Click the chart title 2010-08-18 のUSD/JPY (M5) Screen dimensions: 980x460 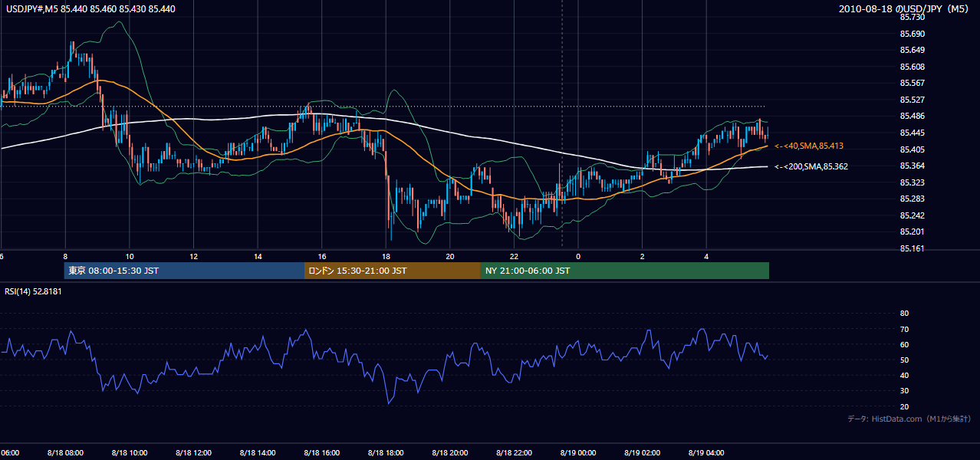[904, 9]
